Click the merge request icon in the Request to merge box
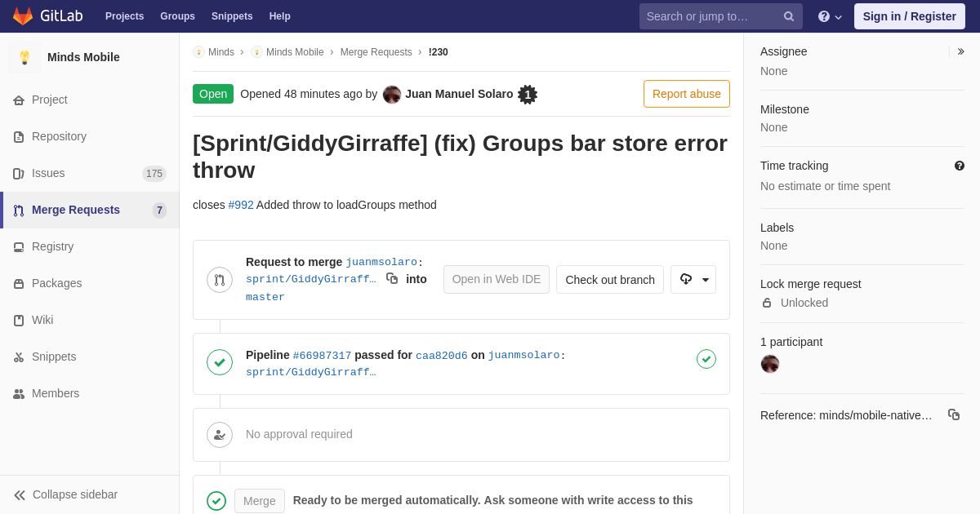The image size is (980, 514). pyautogui.click(x=220, y=280)
